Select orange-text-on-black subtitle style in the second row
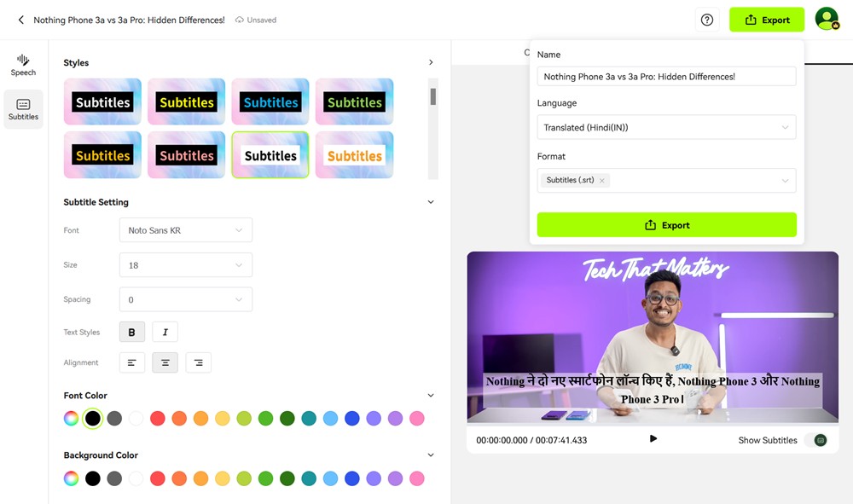Screen dimensions: 853x504 tap(102, 155)
